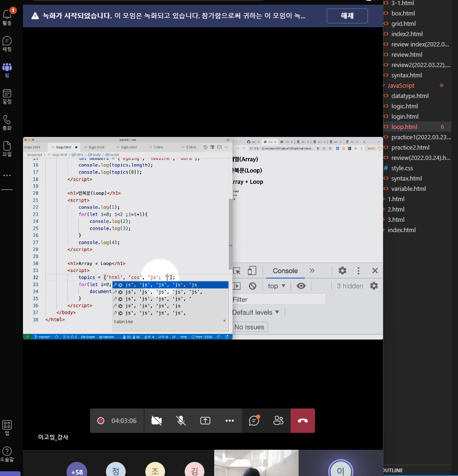This screenshot has width=458, height=476.
Task: Click the DevTools inspect element icon
Action: coord(236,271)
